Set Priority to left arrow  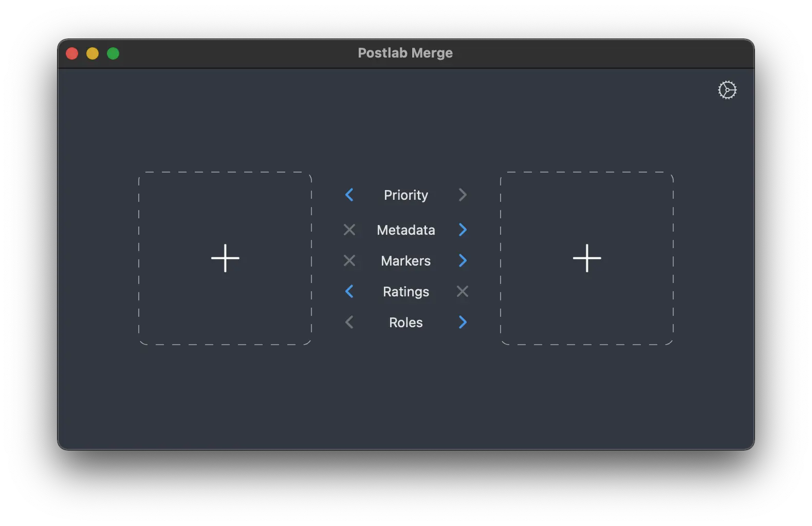click(349, 195)
